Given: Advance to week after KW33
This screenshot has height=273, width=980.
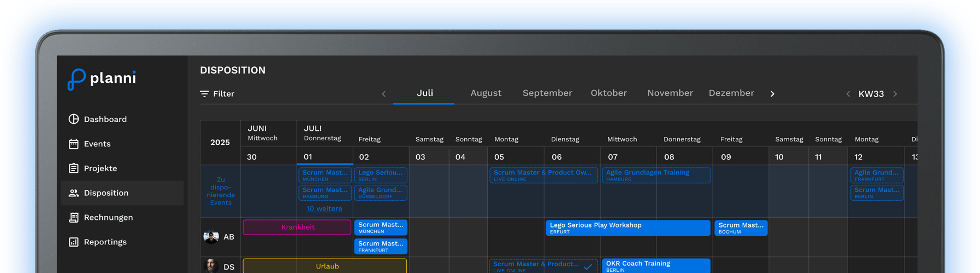Looking at the screenshot, I should click(895, 94).
